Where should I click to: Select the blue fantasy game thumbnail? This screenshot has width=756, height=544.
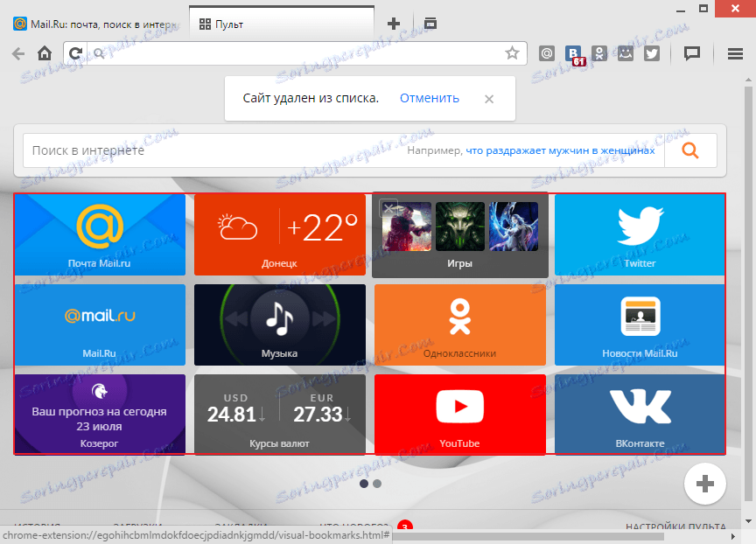click(514, 227)
